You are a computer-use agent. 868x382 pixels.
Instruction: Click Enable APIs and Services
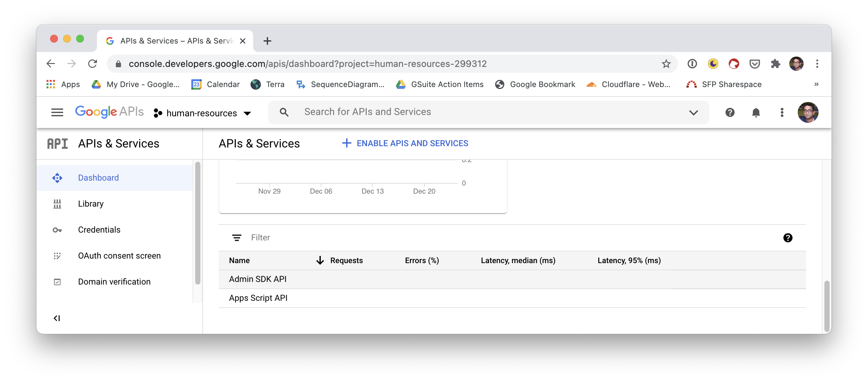coord(405,143)
